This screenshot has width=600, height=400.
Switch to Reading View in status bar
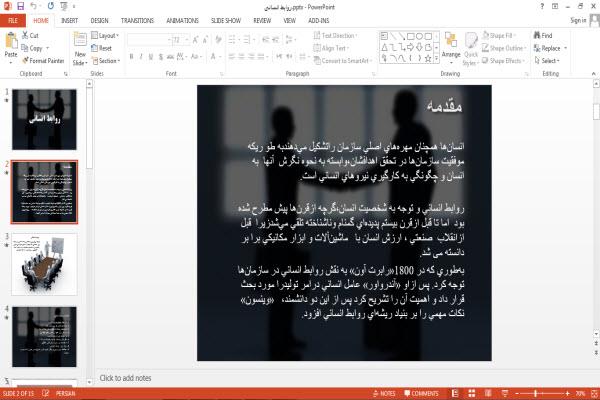tap(488, 393)
